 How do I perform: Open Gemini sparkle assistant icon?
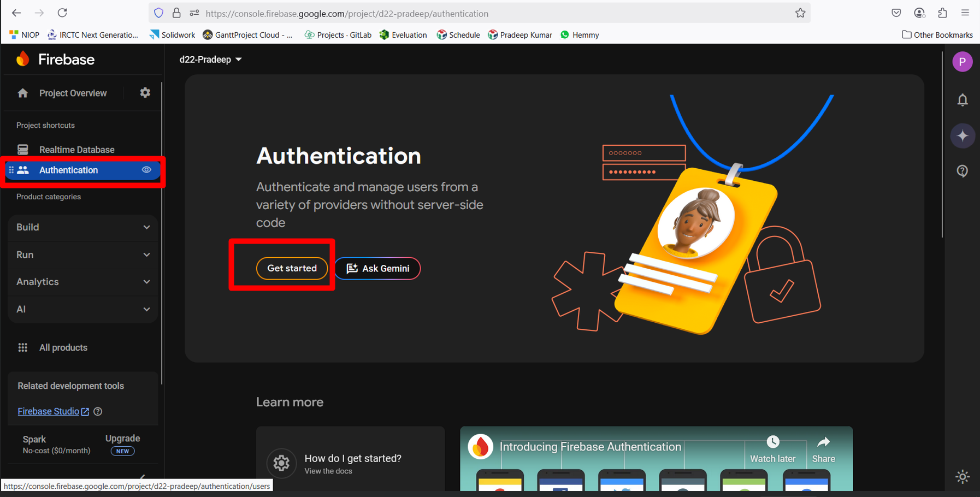pos(963,136)
